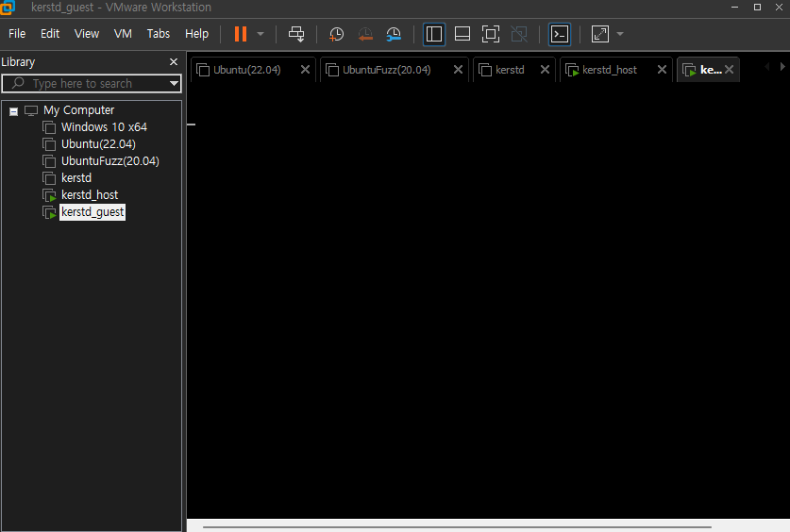Toggle the thumbnail bar view
Image resolution: width=790 pixels, height=532 pixels.
tap(462, 34)
